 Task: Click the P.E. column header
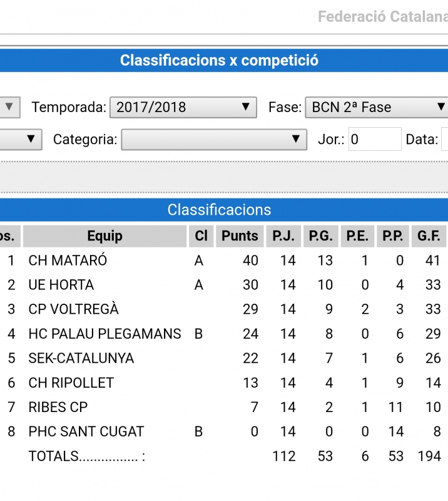click(x=357, y=236)
